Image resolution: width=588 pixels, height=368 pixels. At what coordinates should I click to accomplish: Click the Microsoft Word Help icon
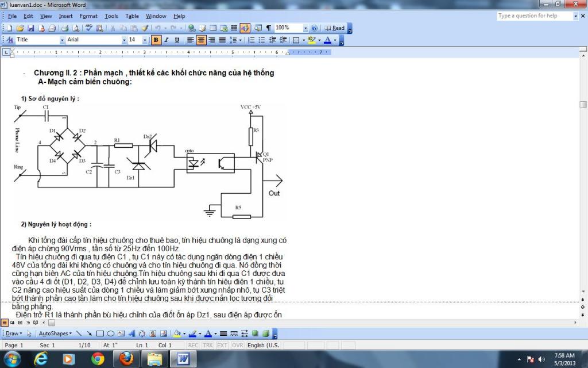(314, 28)
